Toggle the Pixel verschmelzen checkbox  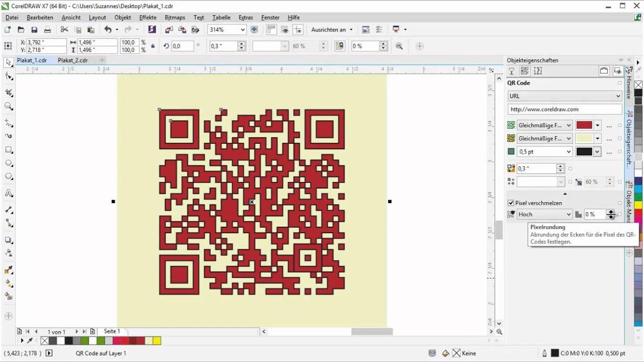pos(511,203)
